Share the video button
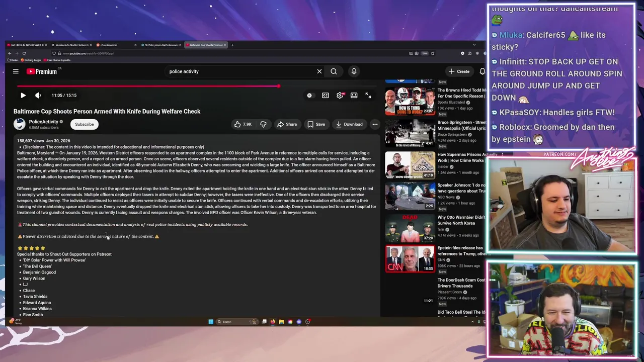Viewport: 644px width, 362px height. tap(287, 124)
